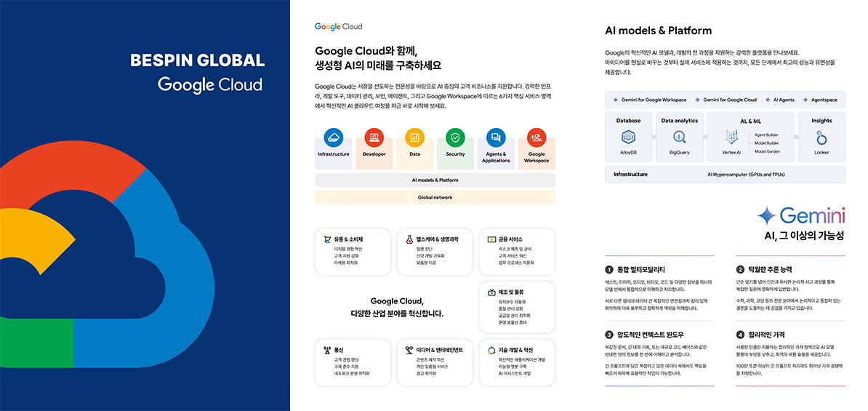Click the Agents & Applications chat icon
Viewport: 868px width, 411px height.
pyautogui.click(x=496, y=137)
